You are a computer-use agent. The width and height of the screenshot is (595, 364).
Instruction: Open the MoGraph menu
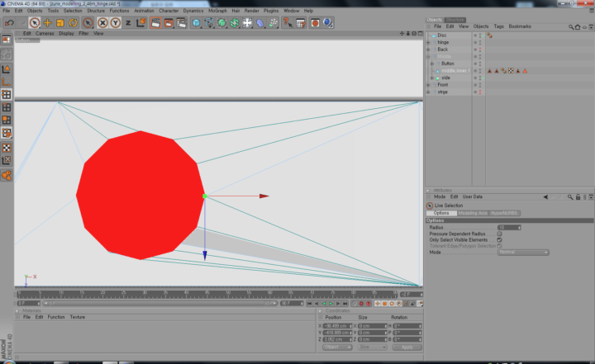[217, 11]
